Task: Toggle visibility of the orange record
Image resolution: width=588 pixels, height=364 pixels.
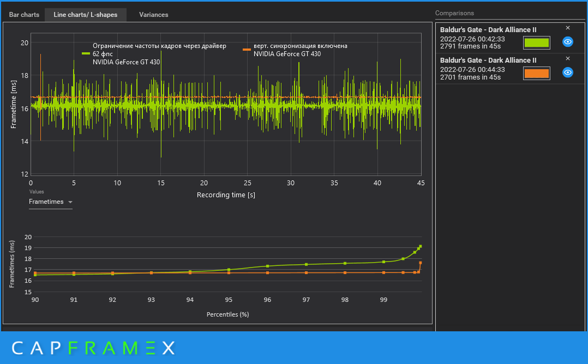Action: pyautogui.click(x=567, y=72)
